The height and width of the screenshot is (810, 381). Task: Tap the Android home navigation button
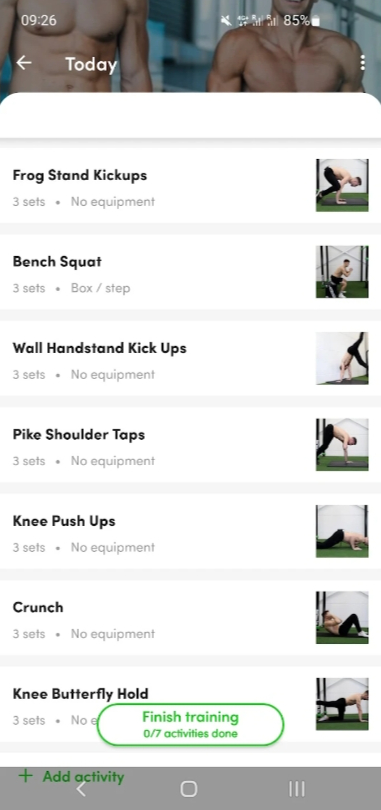click(189, 789)
